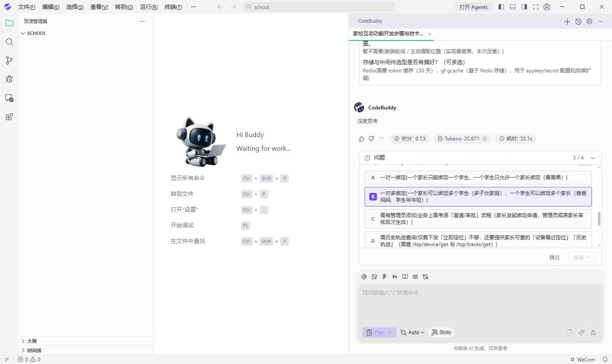The height and width of the screenshot is (364, 612).
Task: Click the book icon above the chat input
Action: [405, 277]
